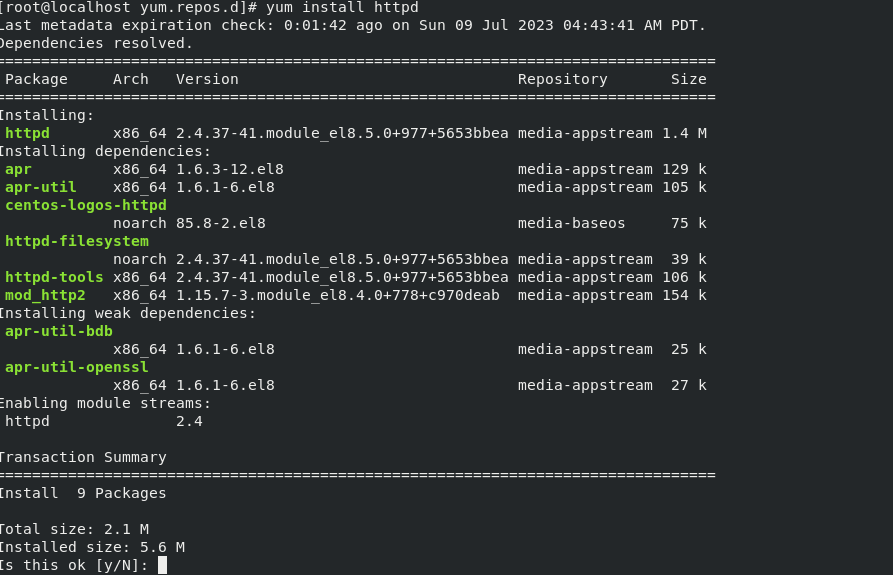Click the centos-logos-httpd package name

click(x=86, y=206)
